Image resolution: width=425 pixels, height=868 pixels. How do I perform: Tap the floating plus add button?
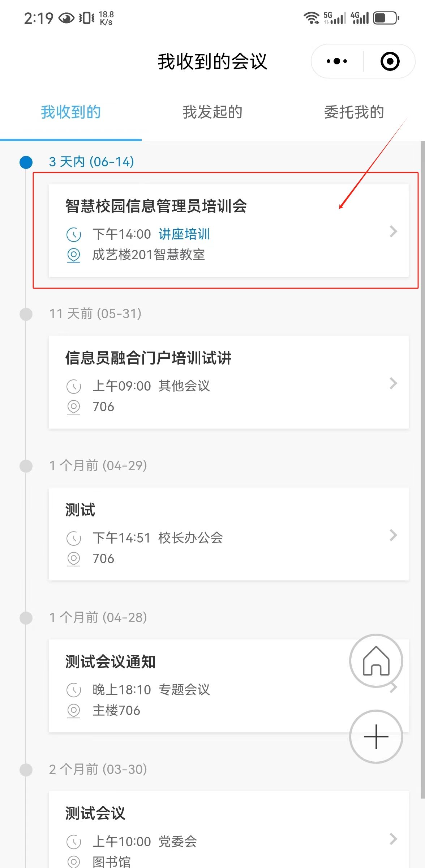tap(376, 737)
